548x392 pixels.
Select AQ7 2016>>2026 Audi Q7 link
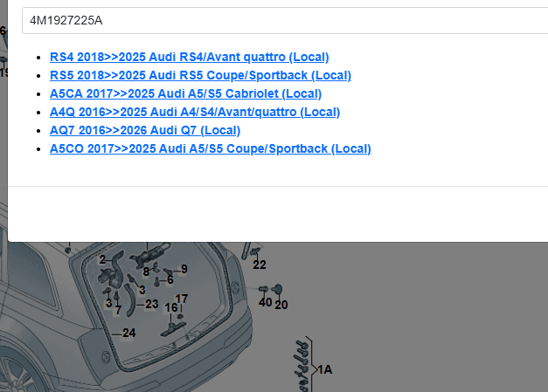coord(144,130)
